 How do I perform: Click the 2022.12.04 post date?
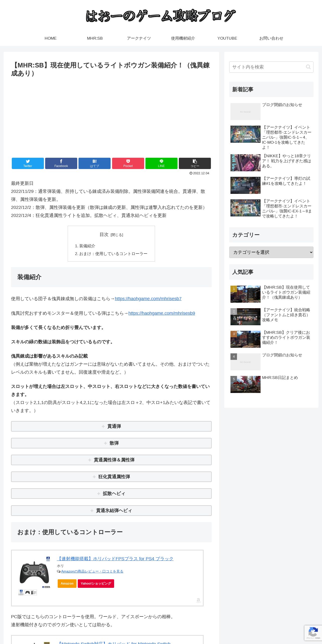[199, 173]
